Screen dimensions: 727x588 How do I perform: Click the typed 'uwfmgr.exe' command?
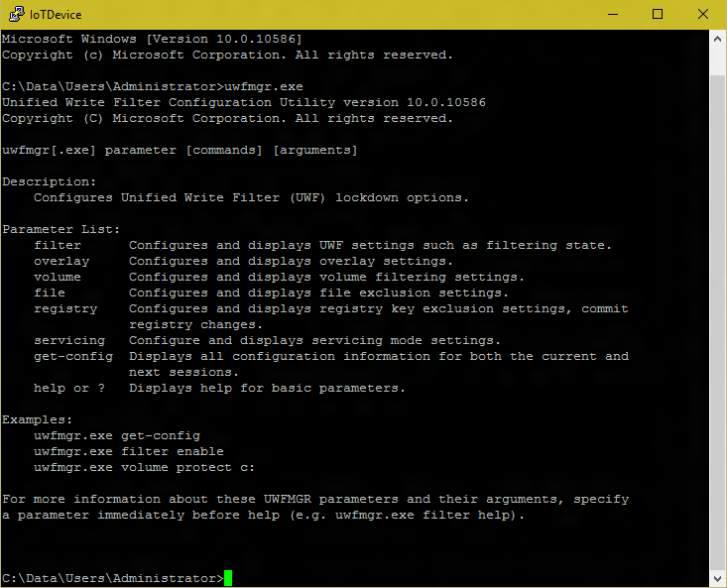click(x=264, y=86)
